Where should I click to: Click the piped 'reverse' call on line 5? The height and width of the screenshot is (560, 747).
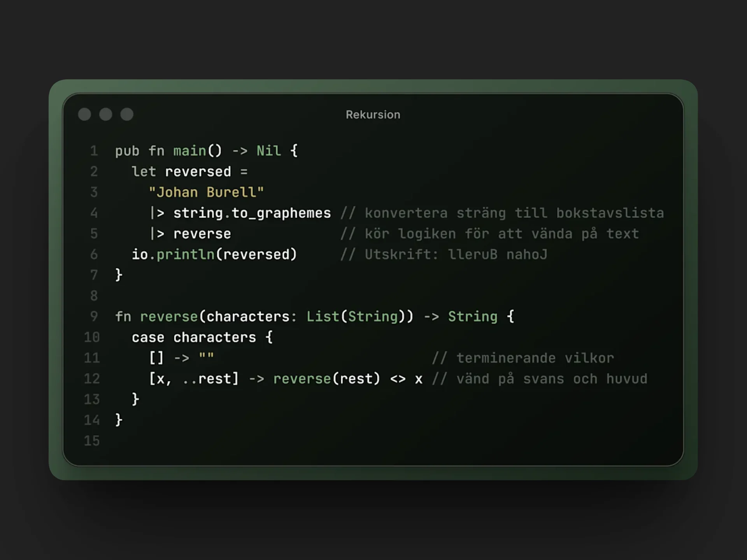point(202,234)
